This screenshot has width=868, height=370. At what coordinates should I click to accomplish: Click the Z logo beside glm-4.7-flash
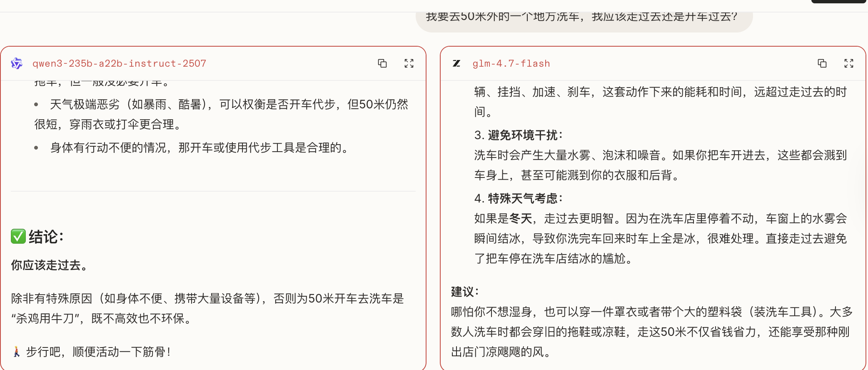coord(456,63)
